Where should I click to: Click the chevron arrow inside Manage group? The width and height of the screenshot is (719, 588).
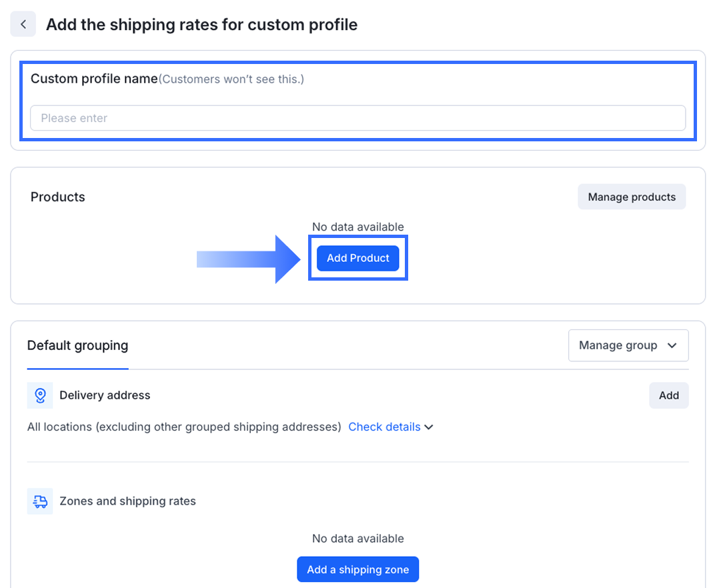click(x=672, y=345)
